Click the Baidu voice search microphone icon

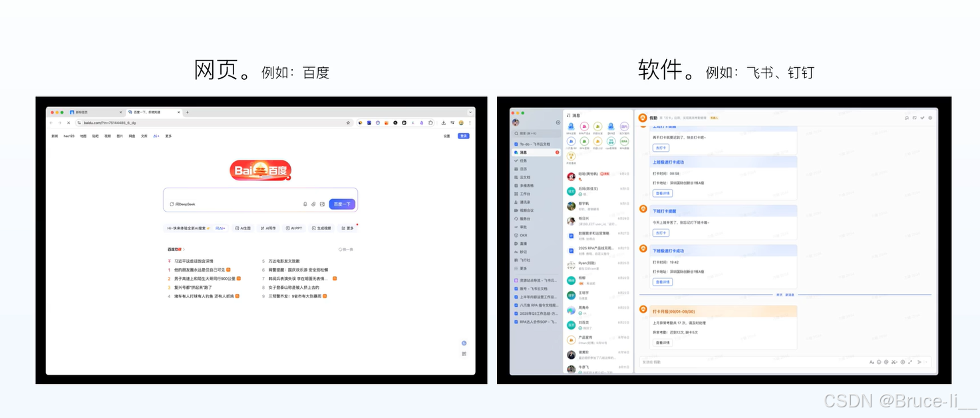pyautogui.click(x=305, y=204)
